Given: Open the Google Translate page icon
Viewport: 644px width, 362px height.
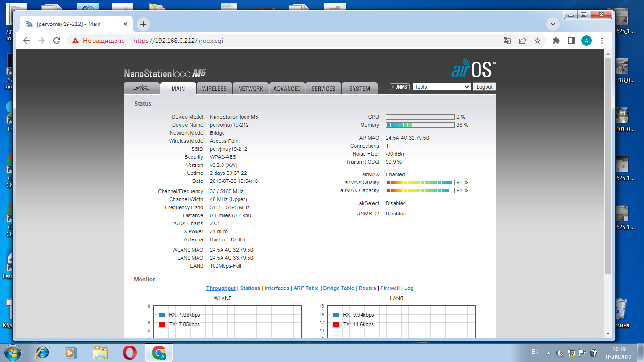Looking at the screenshot, I should [x=507, y=41].
